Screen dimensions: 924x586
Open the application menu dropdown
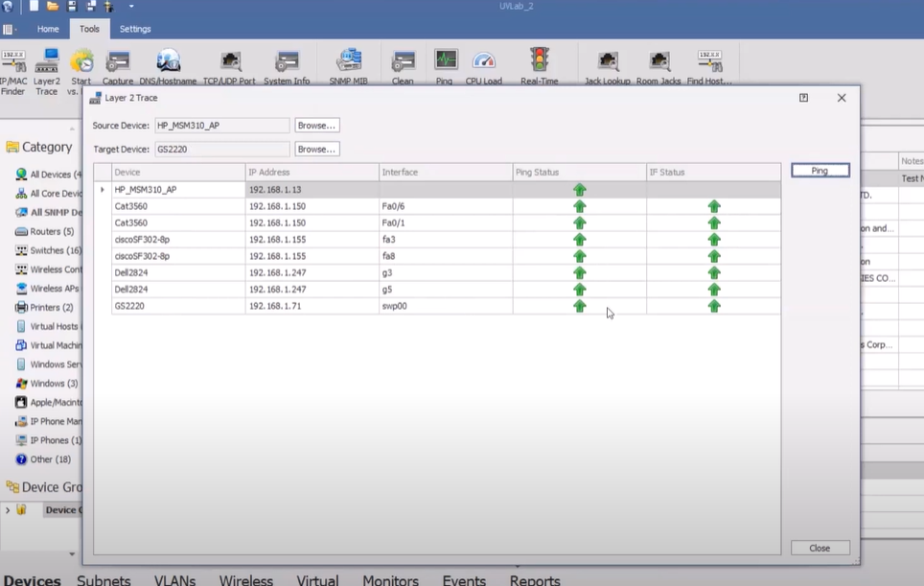[x=10, y=29]
